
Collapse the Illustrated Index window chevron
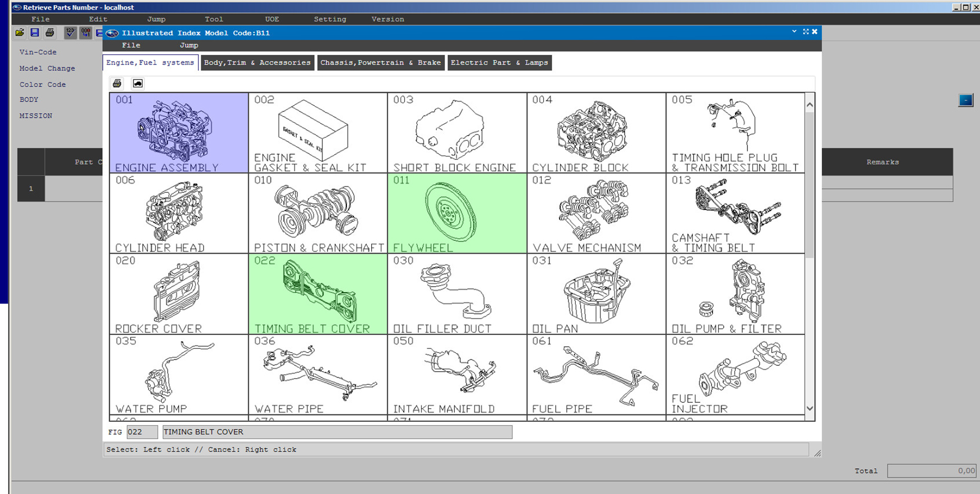pos(794,32)
